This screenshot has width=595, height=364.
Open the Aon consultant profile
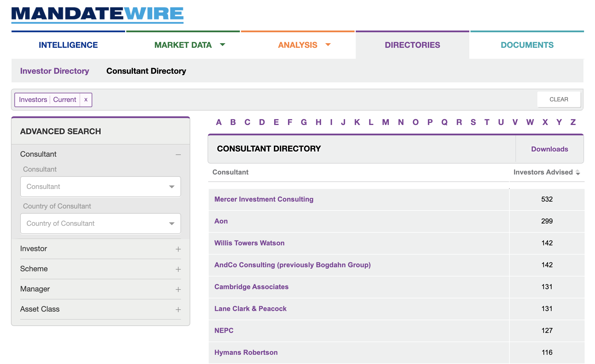[221, 221]
